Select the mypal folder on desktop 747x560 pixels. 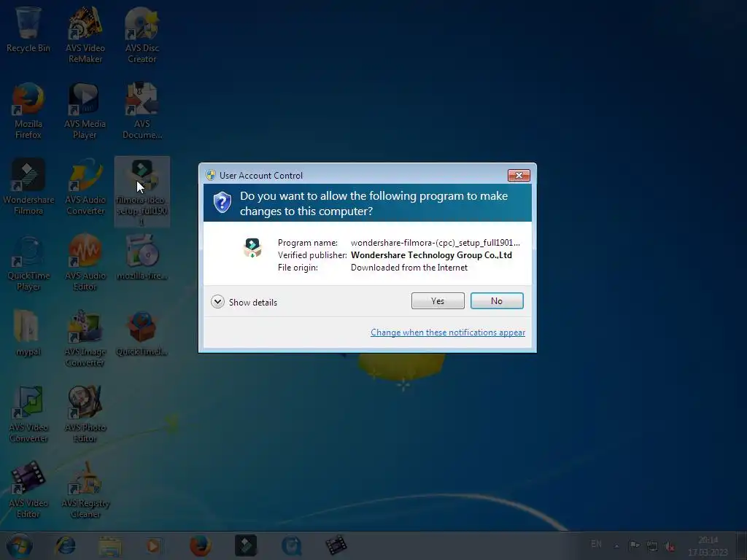[28, 333]
